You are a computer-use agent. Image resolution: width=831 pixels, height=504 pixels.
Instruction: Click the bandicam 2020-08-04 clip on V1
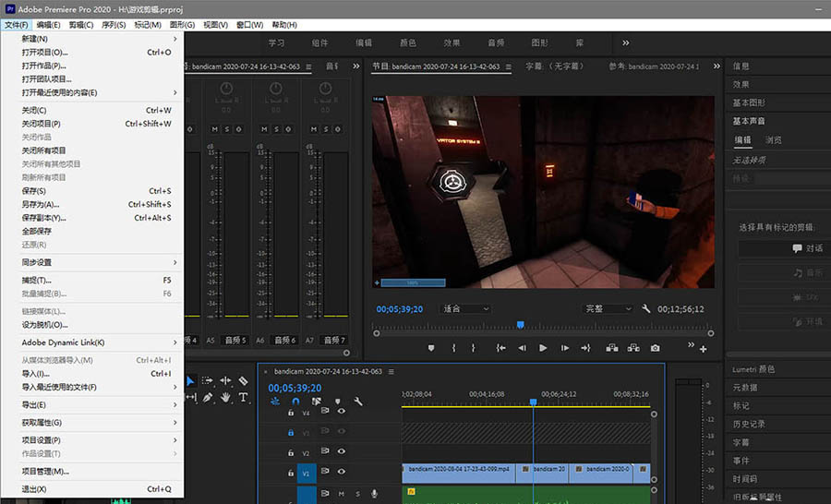(x=458, y=470)
